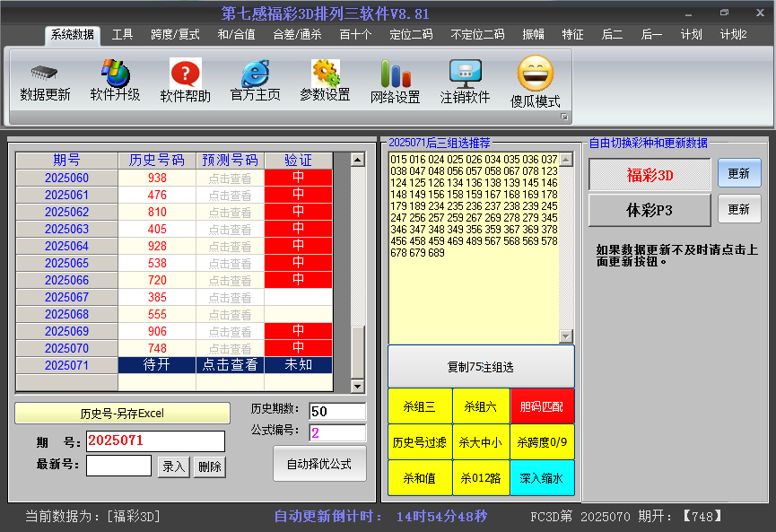Image resolution: width=776 pixels, height=532 pixels.
Task: Click the 删除 button
Action: click(x=209, y=467)
